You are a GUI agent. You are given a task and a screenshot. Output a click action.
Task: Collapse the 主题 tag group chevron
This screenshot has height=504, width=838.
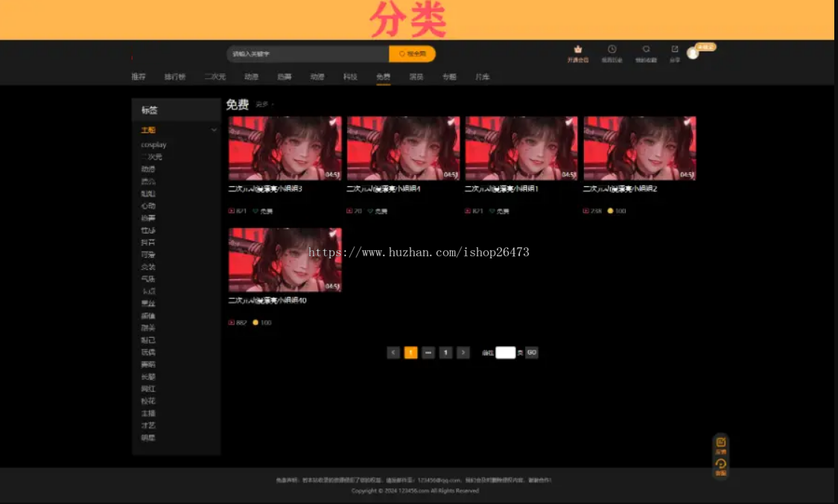click(214, 130)
